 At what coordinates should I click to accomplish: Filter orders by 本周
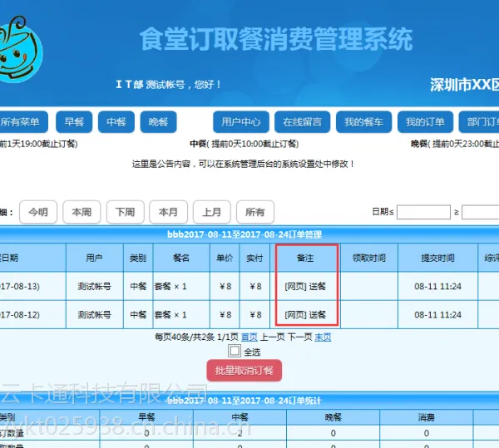(82, 212)
